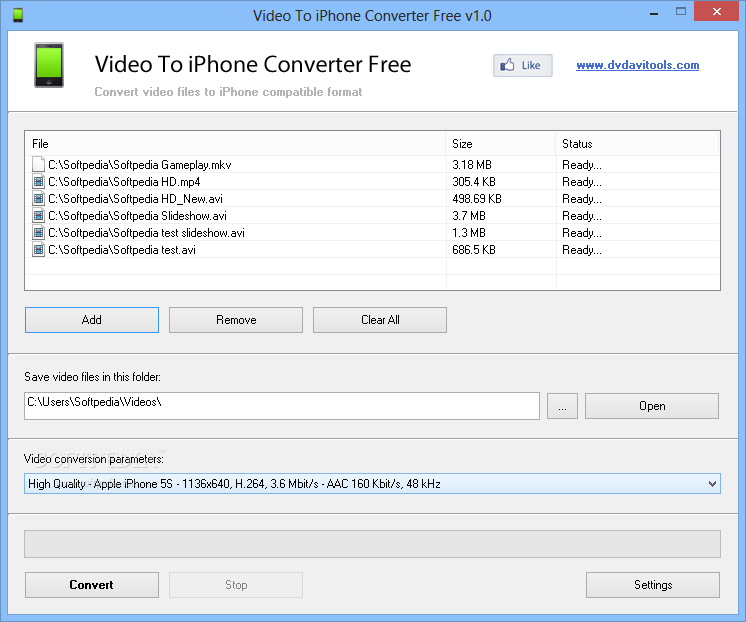Click Ready status of Softpedia Gameplay.mkv
The width and height of the screenshot is (746, 622).
582,165
